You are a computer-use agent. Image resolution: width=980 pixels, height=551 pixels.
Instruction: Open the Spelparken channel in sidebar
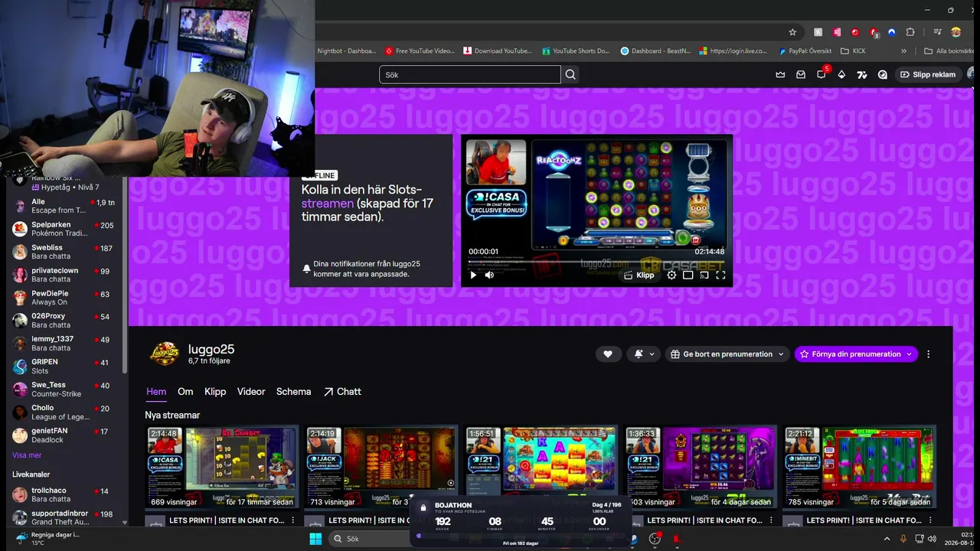(64, 229)
